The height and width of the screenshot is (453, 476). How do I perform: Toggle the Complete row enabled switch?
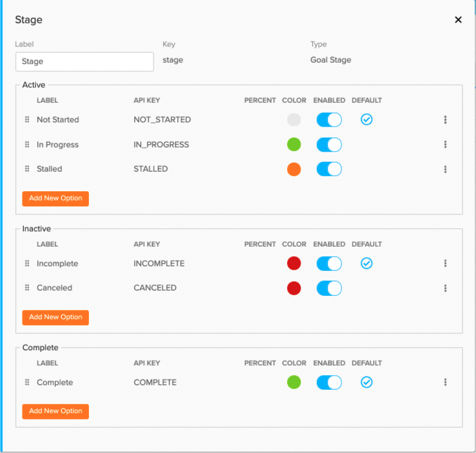coord(329,382)
